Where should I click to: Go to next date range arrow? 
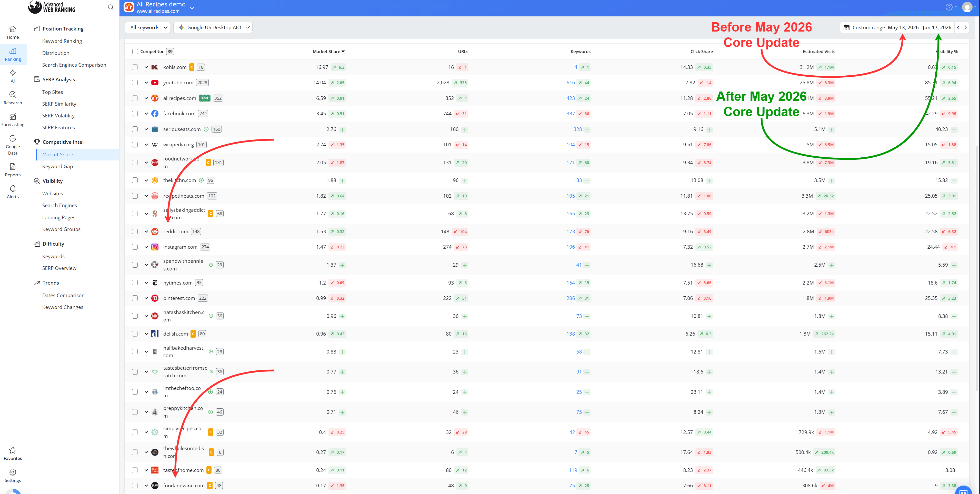(965, 27)
